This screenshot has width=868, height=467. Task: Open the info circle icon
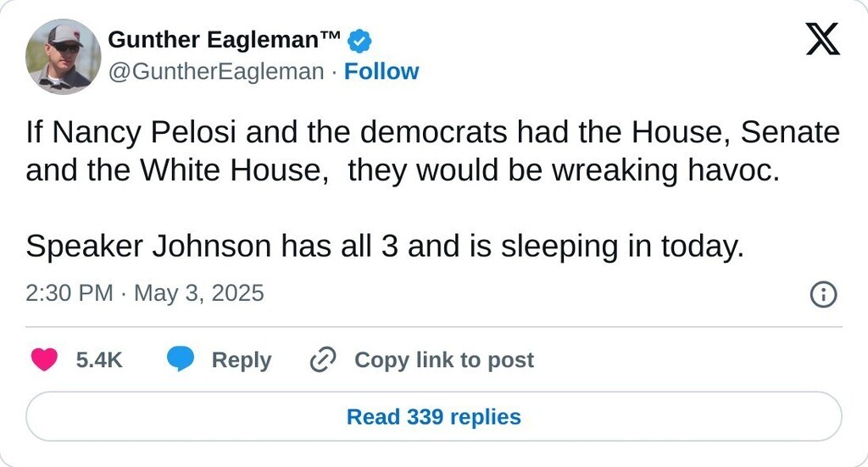[824, 294]
